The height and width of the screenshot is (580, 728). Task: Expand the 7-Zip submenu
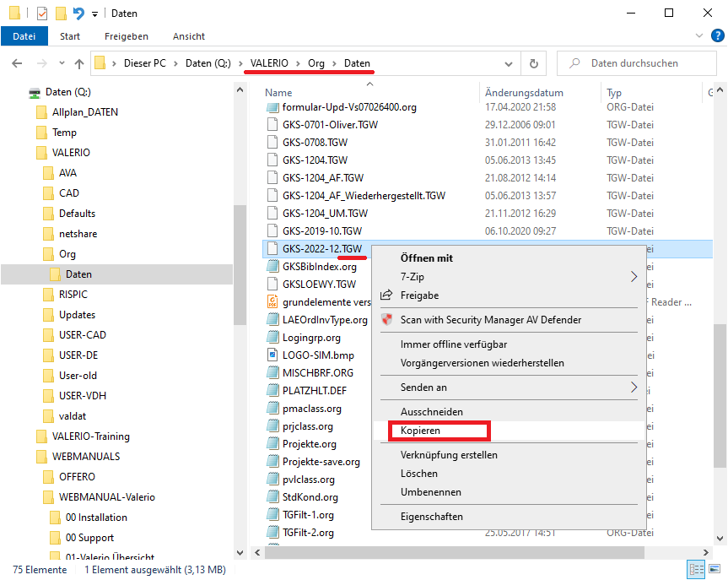(634, 276)
